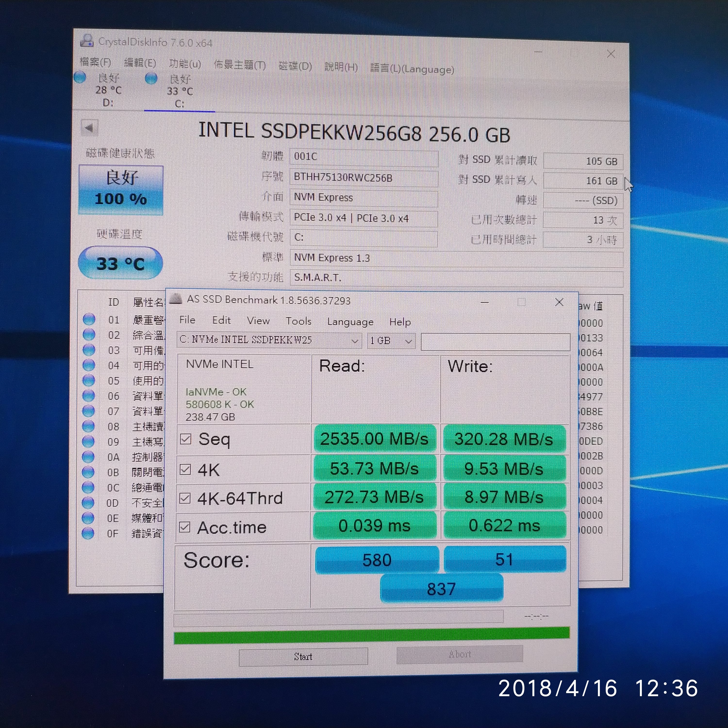Click status orb for attribute 09
This screenshot has height=728, width=728.
pyautogui.click(x=88, y=441)
